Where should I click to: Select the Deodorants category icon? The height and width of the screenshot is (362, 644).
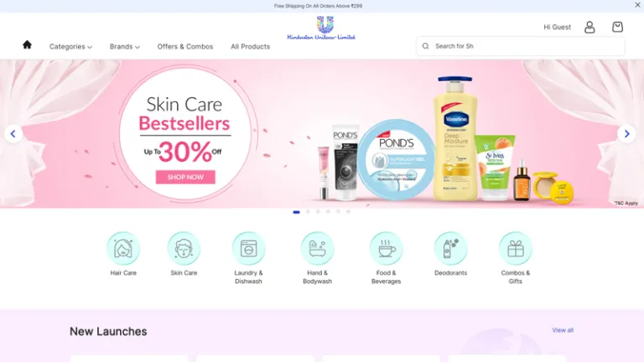(x=450, y=248)
